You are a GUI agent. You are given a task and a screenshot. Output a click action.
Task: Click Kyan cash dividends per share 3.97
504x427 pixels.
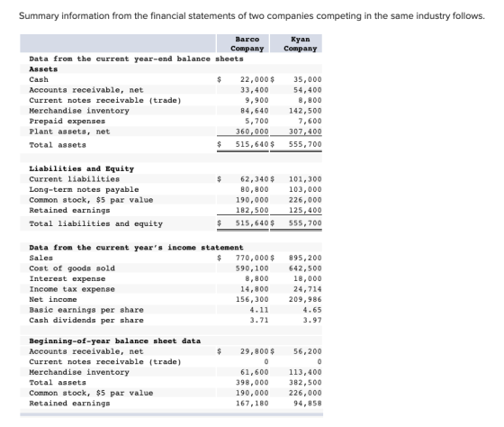point(312,320)
